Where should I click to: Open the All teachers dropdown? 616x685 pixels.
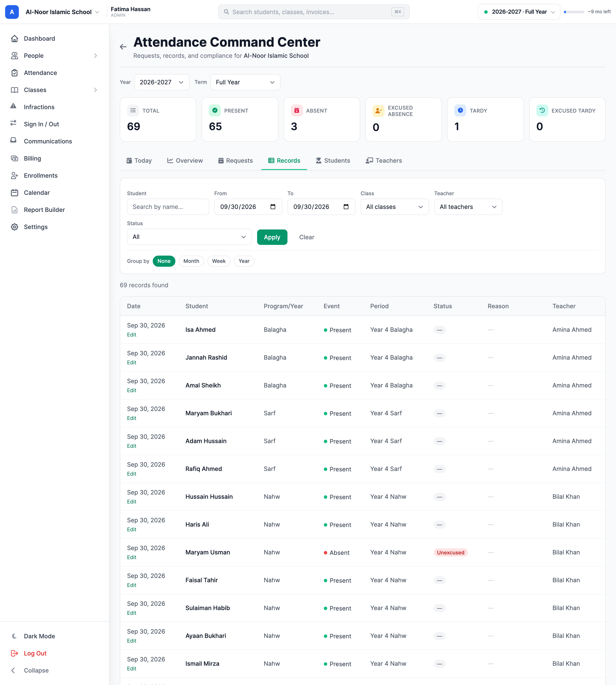[x=468, y=207]
